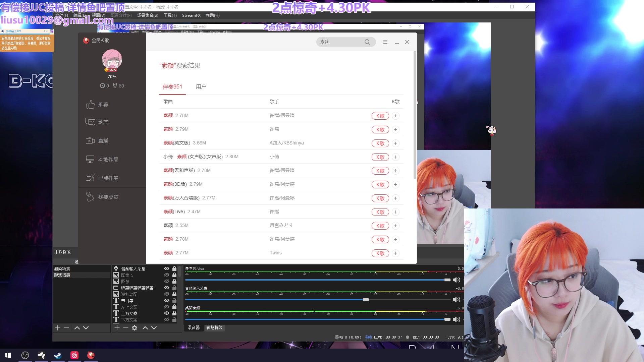The height and width of the screenshot is (362, 644).
Task: Click the 直播 icon in the K歌 sidebar
Action: click(90, 140)
